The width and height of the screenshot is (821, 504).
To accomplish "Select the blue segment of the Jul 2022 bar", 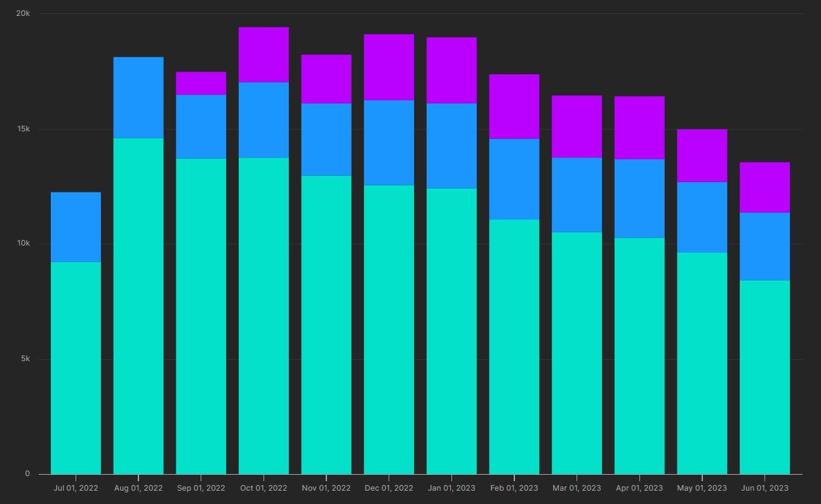I will [76, 227].
